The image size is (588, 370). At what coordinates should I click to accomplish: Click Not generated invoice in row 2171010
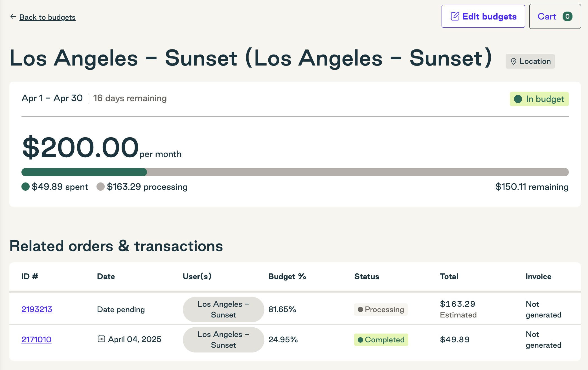click(x=543, y=339)
